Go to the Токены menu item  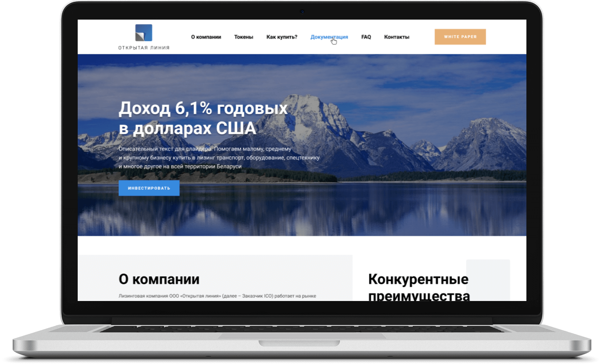[244, 37]
